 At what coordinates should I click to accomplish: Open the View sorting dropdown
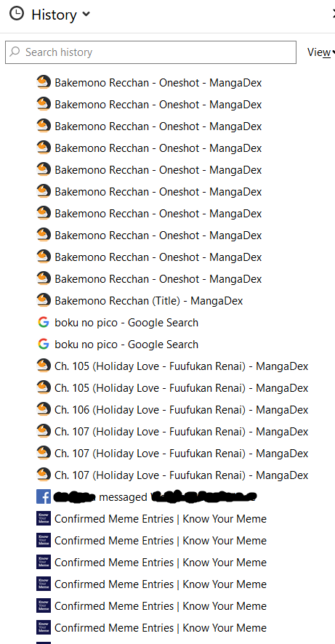click(320, 52)
